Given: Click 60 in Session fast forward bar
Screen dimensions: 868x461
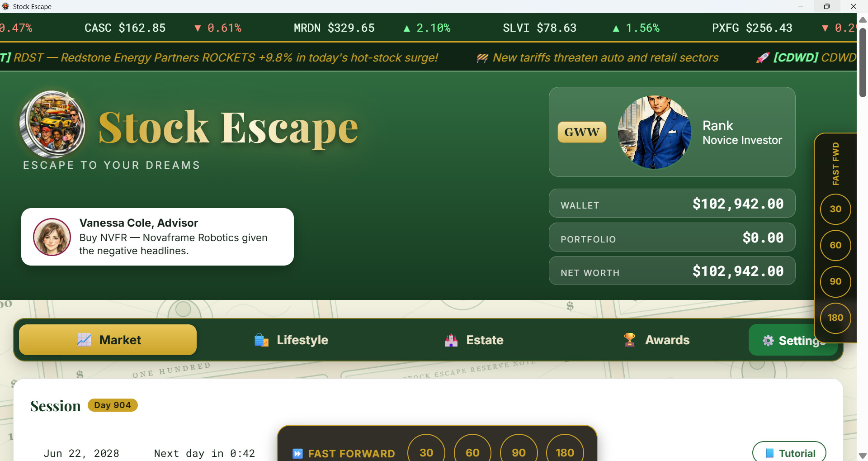Looking at the screenshot, I should pyautogui.click(x=472, y=452).
